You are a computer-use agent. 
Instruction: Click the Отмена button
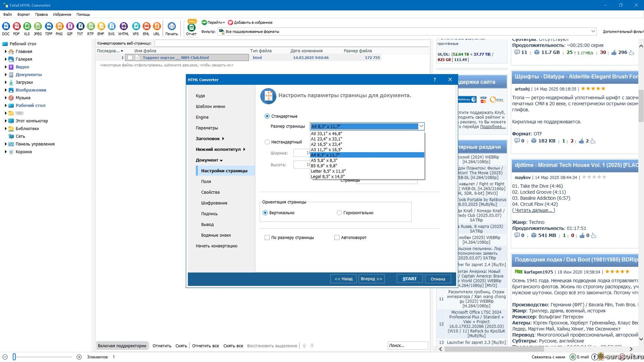coord(438,279)
